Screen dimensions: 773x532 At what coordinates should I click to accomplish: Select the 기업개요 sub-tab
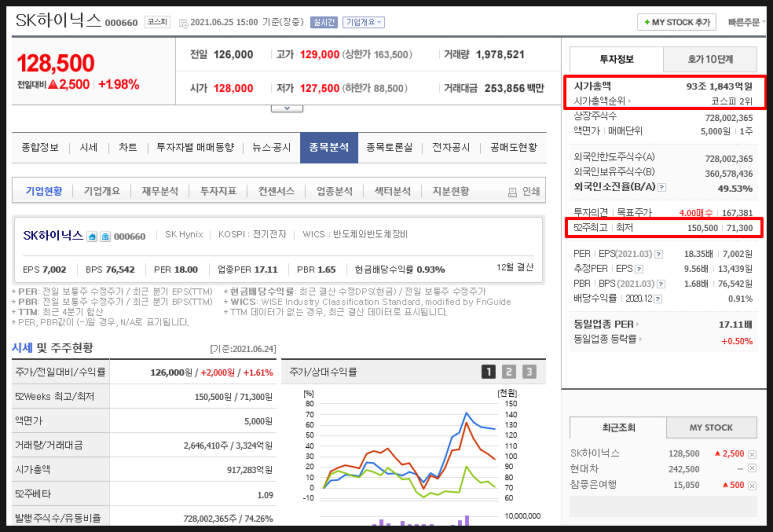click(102, 191)
